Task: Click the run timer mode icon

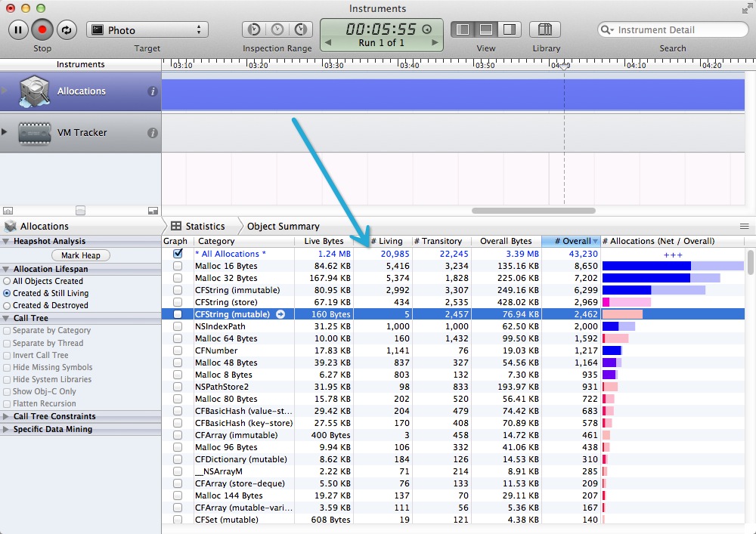Action: 426,29
